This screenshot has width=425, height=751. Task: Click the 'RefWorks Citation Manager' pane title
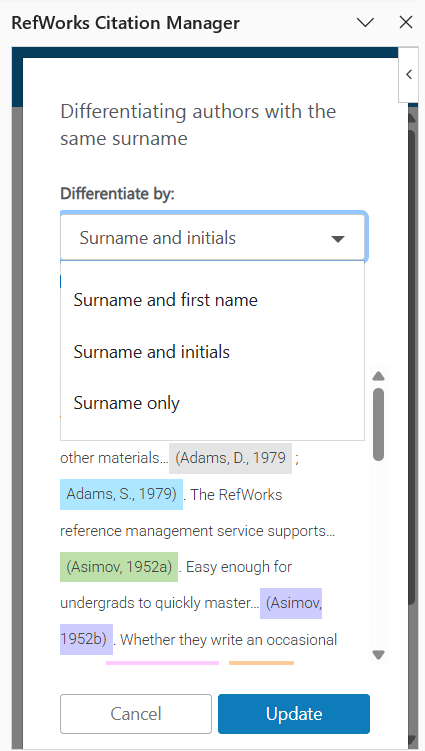126,23
